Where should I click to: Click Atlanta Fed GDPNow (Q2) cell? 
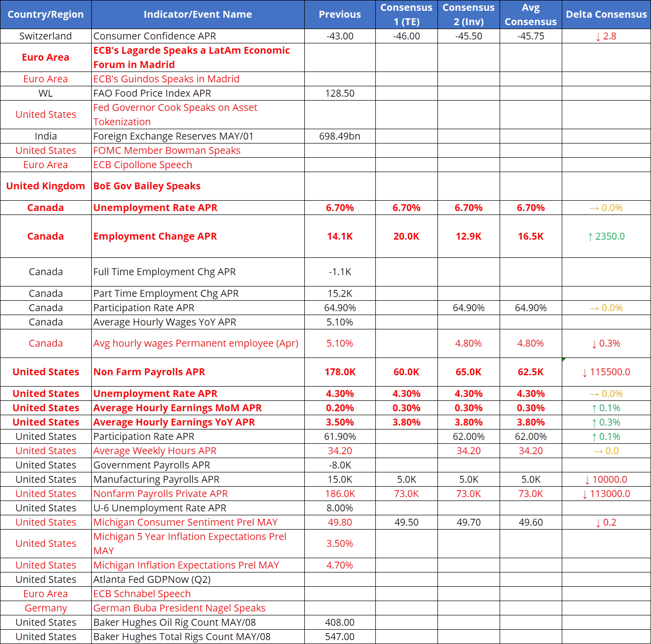point(198,579)
